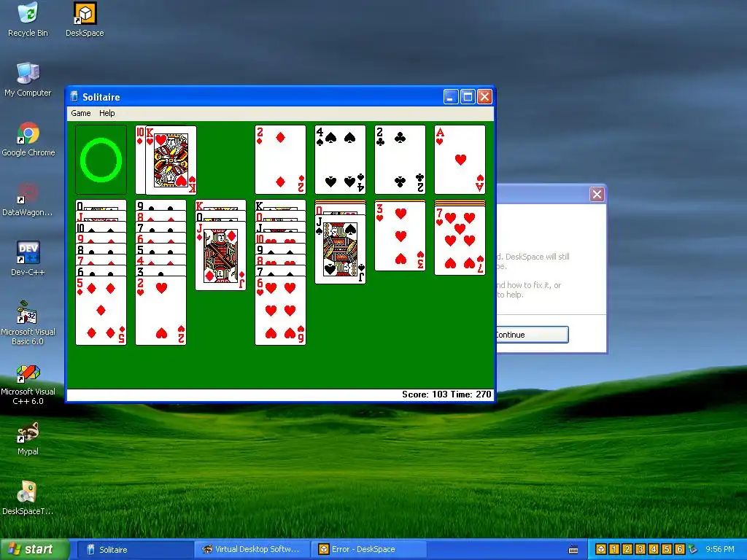Select the 5 of Diamonds tableau card
The image size is (747, 560).
pos(101,311)
